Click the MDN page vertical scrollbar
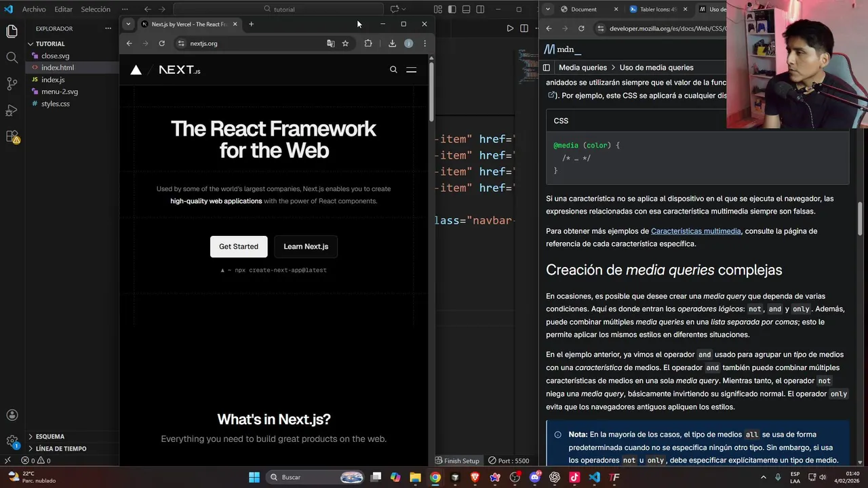The height and width of the screenshot is (488, 868). click(861, 218)
